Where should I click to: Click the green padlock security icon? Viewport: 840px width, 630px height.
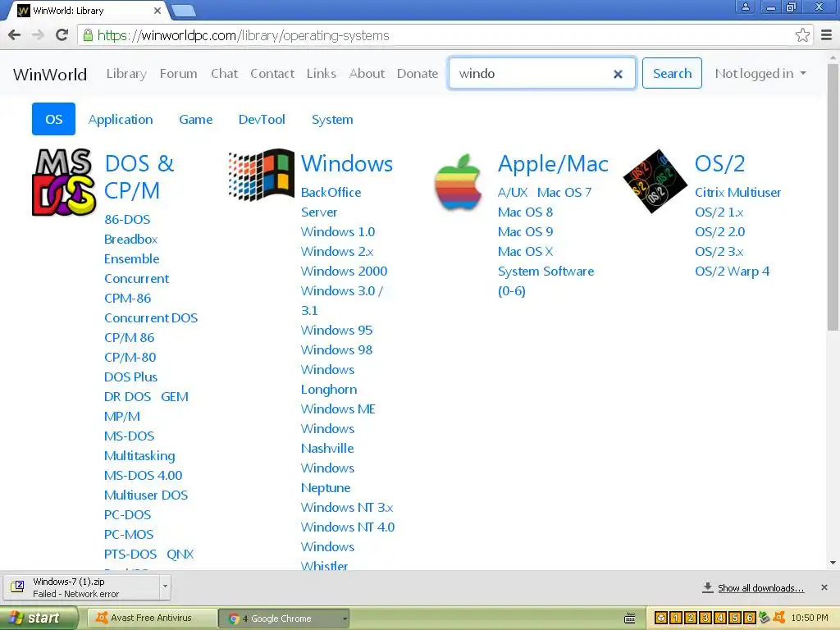tap(88, 35)
